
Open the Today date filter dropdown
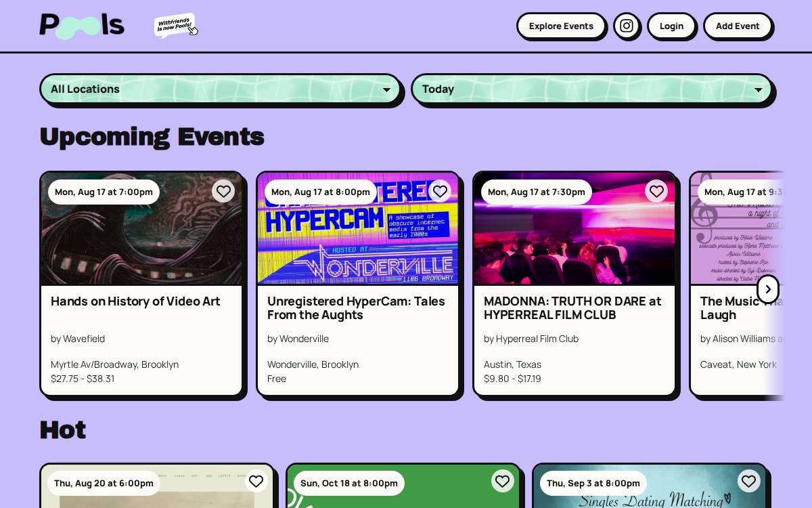(592, 89)
